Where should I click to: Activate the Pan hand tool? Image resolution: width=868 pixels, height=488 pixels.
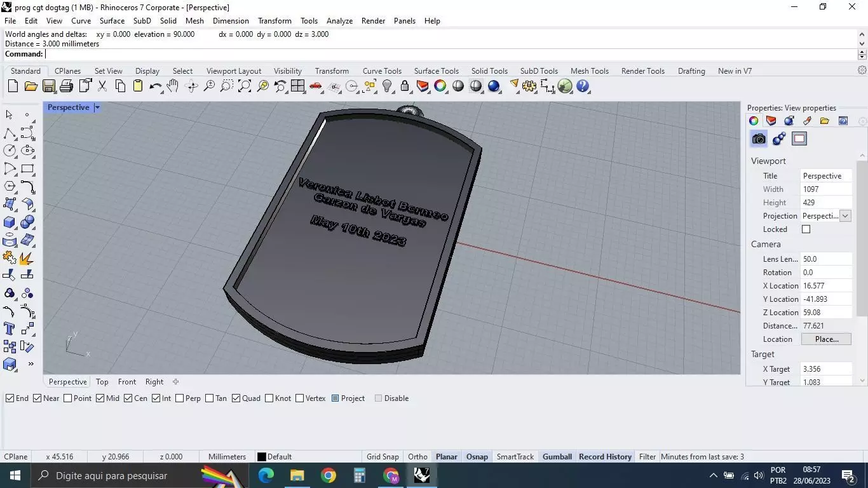(x=173, y=86)
